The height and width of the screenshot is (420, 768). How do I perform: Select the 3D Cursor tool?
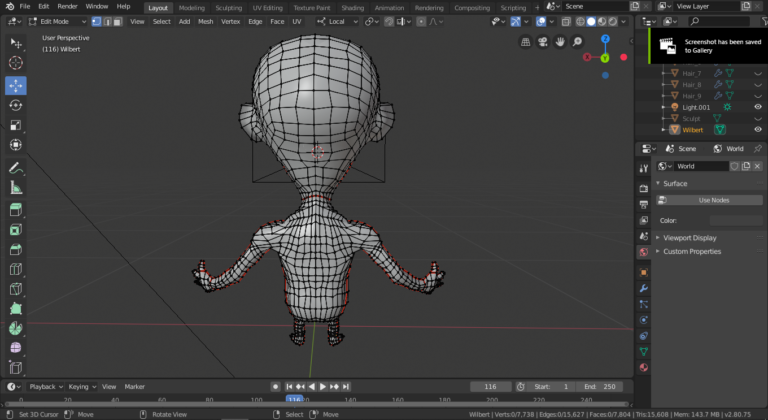tap(16, 64)
